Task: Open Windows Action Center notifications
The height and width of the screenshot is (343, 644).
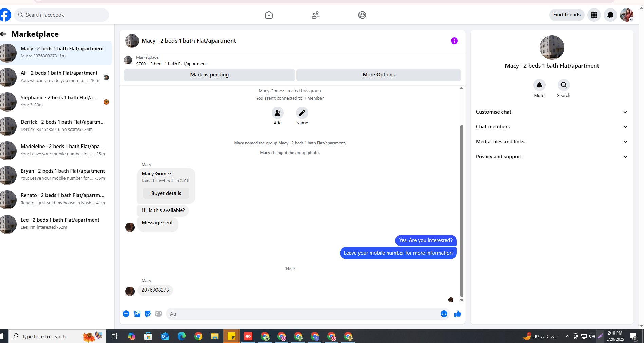Action: (x=633, y=337)
